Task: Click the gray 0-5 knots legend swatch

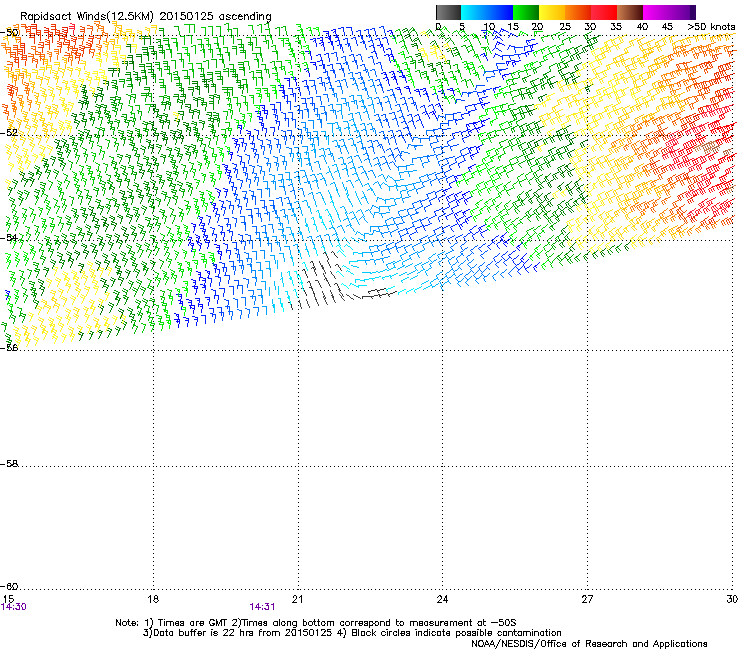Action: [x=448, y=12]
